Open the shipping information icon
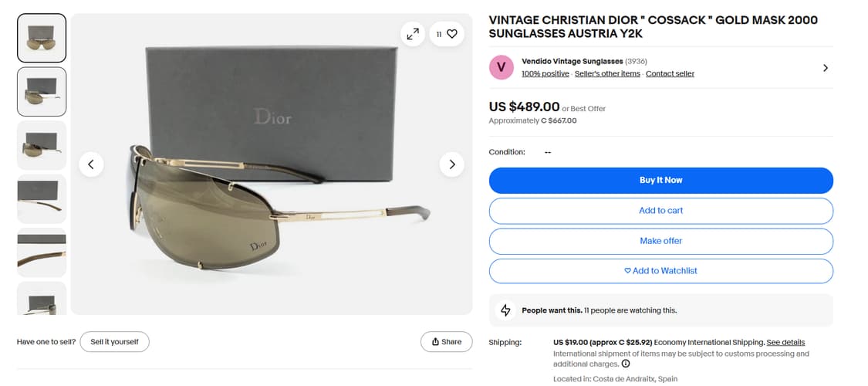868x386 pixels. tap(626, 364)
